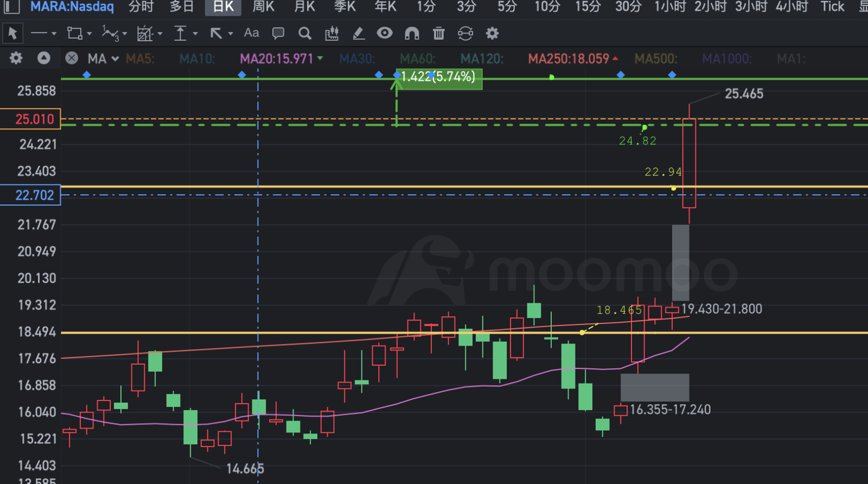Viewport: 868px width, 484px height.
Task: Switch to 月K monthly tab
Action: point(304,7)
